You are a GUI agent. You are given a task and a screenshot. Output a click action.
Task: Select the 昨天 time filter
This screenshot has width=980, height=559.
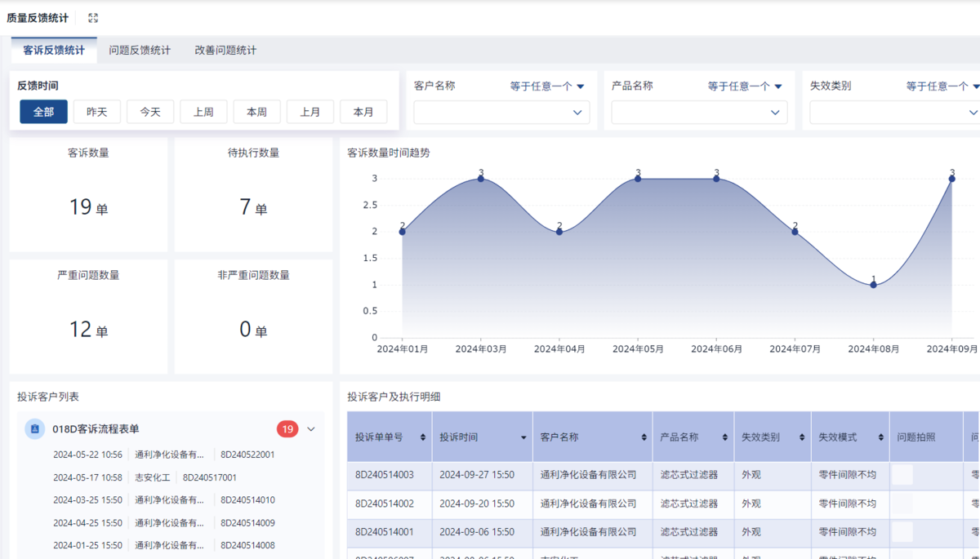96,112
